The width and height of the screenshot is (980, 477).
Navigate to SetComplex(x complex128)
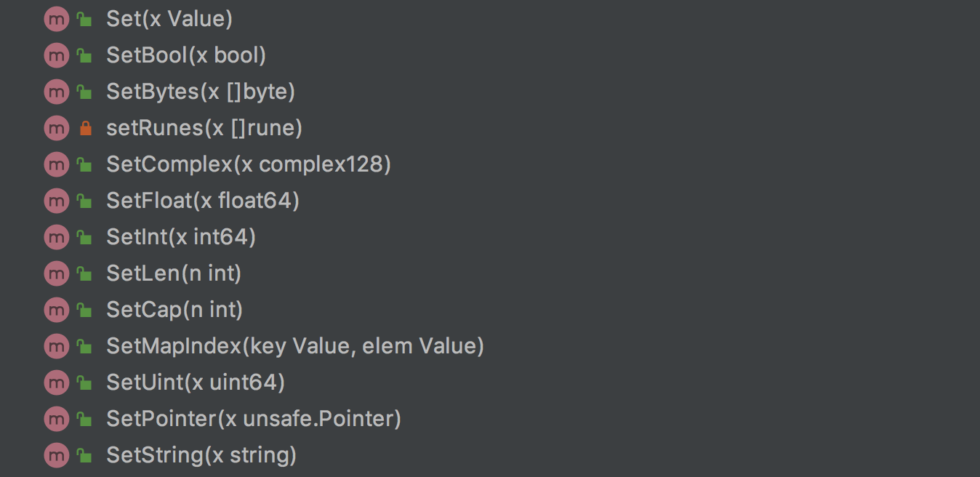click(x=248, y=165)
